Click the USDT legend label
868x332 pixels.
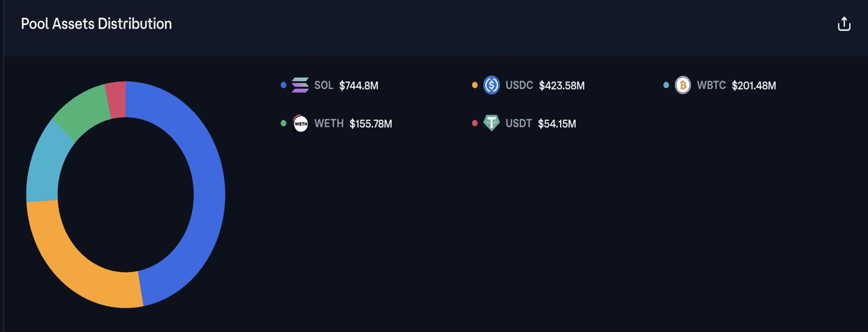(519, 124)
